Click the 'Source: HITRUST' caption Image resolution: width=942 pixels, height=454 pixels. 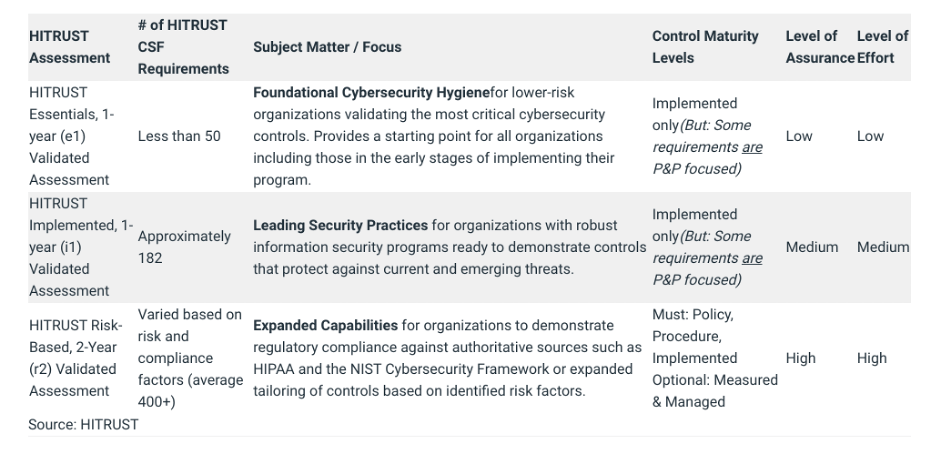84,425
